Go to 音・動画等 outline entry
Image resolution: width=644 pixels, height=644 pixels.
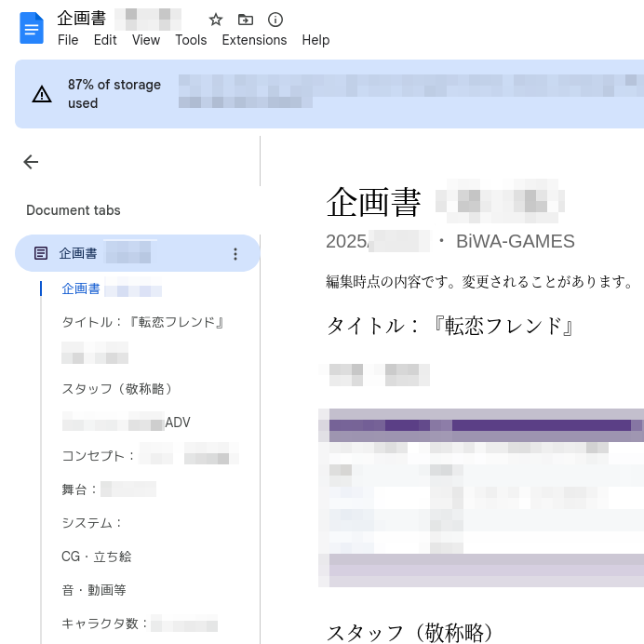click(x=94, y=590)
